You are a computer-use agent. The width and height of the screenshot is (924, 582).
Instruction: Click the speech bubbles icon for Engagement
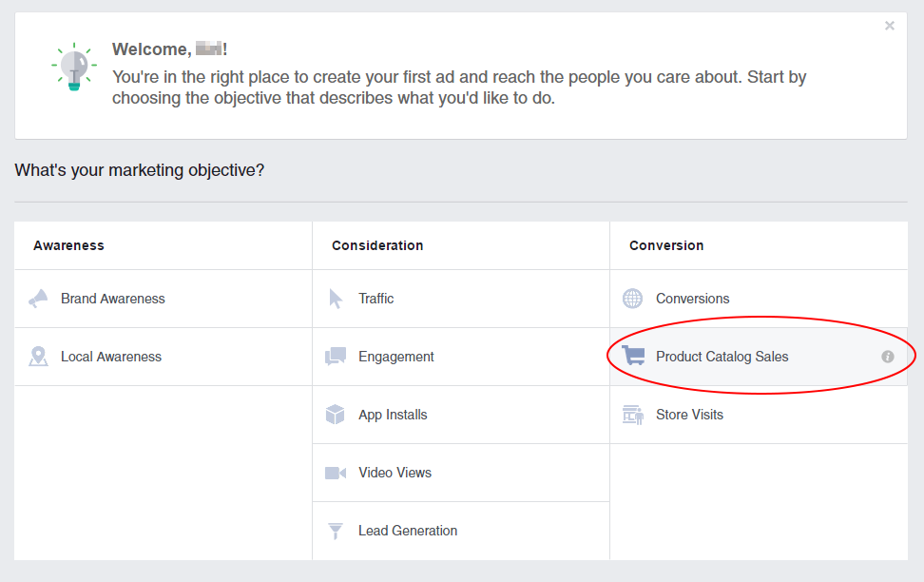[x=336, y=356]
